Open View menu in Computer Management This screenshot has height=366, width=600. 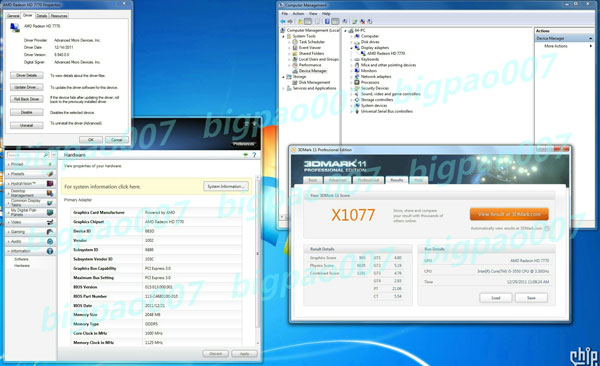(313, 13)
